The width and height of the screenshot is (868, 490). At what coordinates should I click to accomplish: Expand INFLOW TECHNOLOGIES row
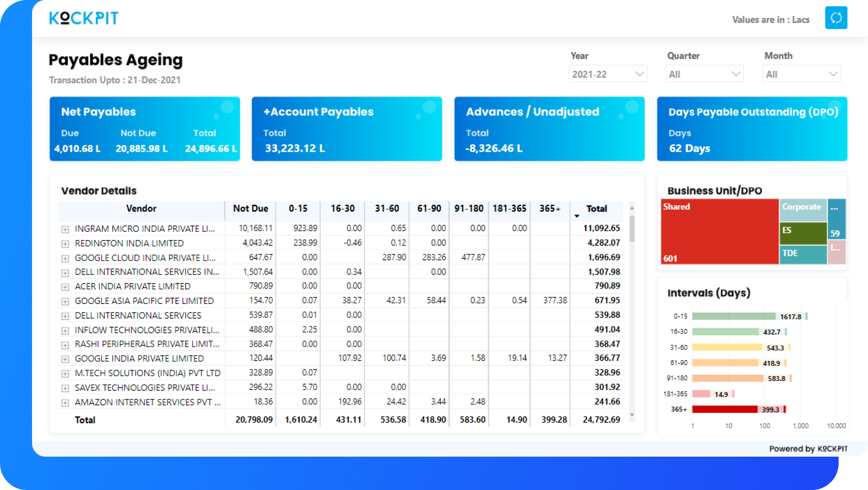click(65, 331)
